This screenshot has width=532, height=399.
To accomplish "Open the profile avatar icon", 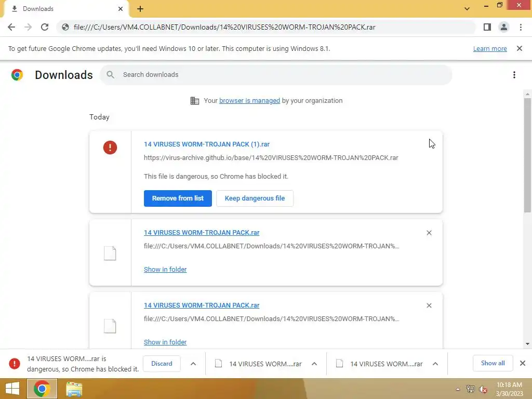I will click(x=504, y=27).
